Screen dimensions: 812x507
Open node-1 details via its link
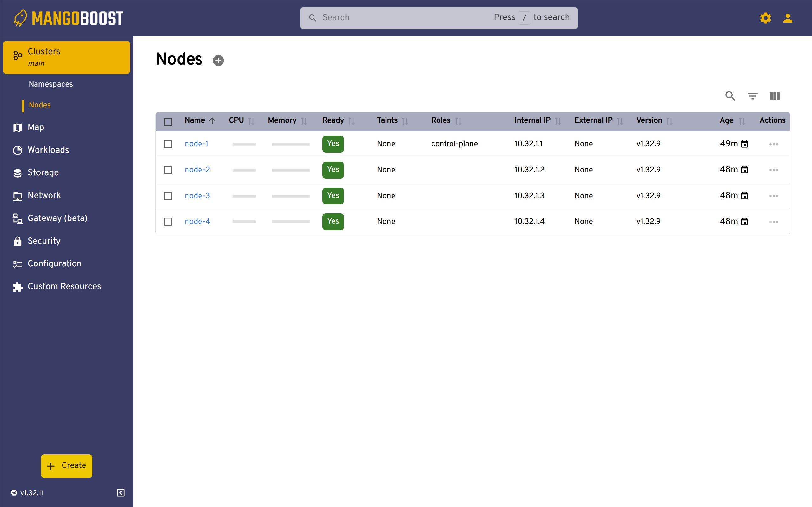point(197,144)
